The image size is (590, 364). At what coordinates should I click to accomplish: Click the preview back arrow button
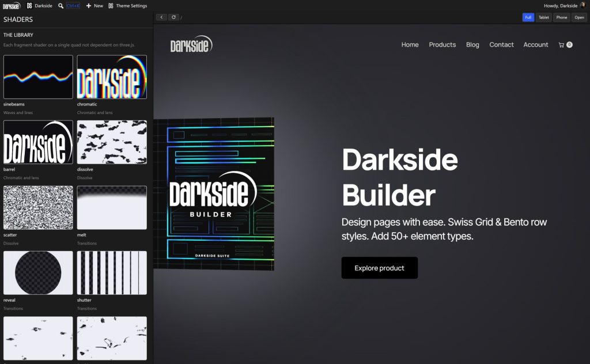[x=161, y=17]
